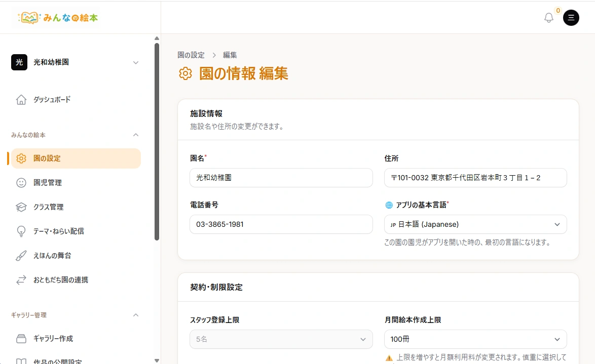This screenshot has width=595, height=364.
Task: Open the notification bell
Action: (x=549, y=17)
